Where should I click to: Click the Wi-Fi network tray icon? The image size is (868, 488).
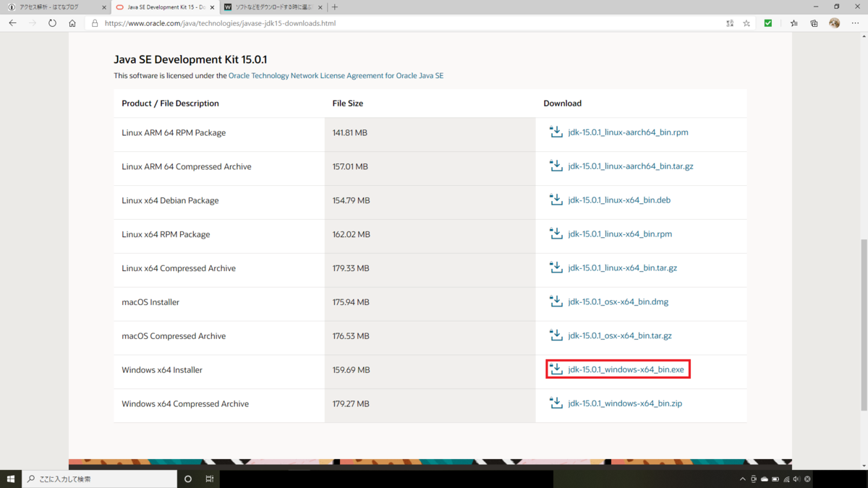pyautogui.click(x=786, y=479)
